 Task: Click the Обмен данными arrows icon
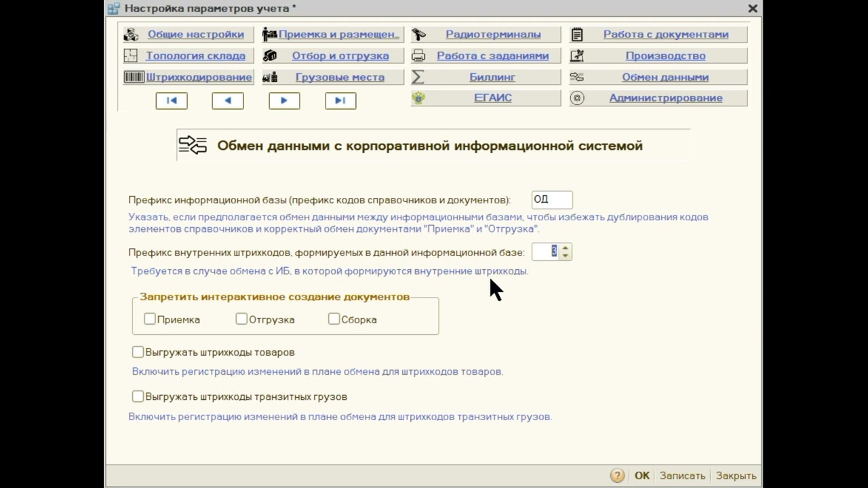577,77
